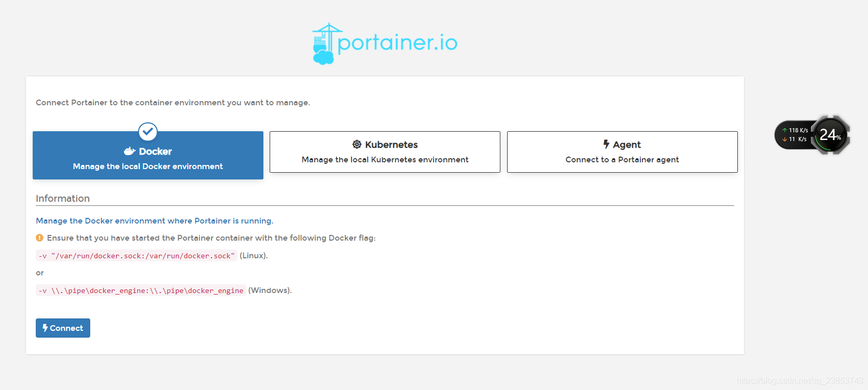The image size is (868, 390).
Task: Click the Connect button
Action: pyautogui.click(x=63, y=328)
